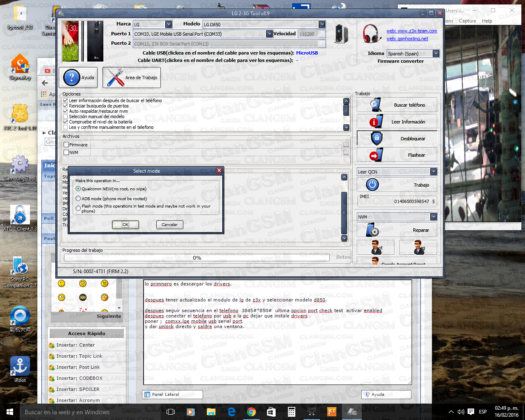This screenshot has width=525, height=420.
Task: Open the Windows Store taskbar icon
Action: [272, 412]
